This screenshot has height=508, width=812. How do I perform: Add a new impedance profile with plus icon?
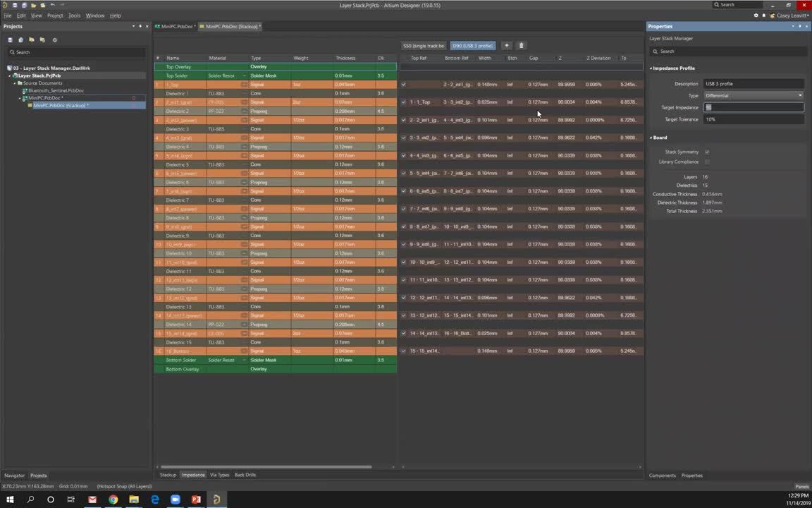(x=506, y=46)
